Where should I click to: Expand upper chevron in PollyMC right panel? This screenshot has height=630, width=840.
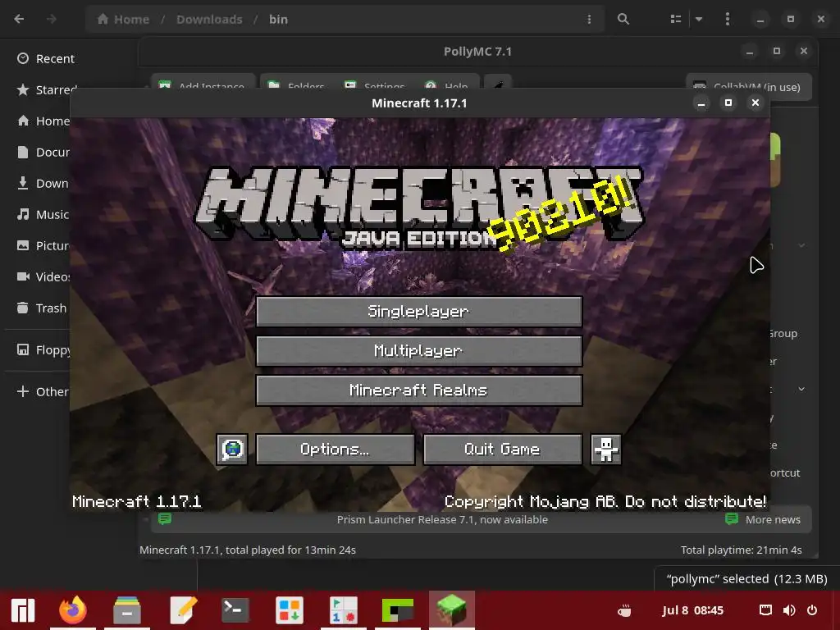(x=801, y=245)
